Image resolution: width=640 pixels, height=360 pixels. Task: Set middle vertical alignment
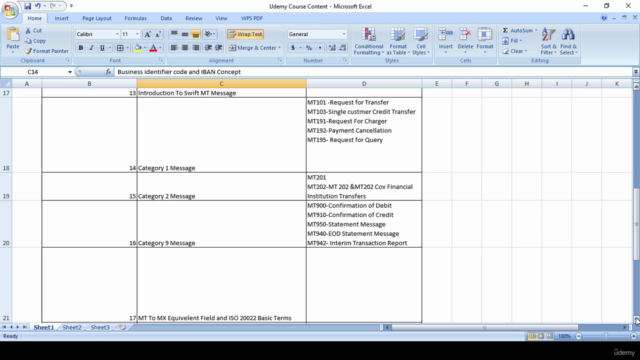click(x=185, y=34)
